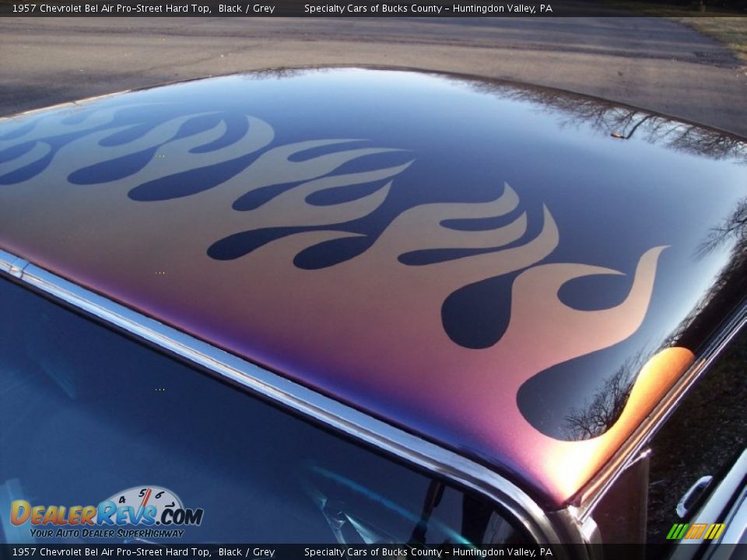Toggle the bottom caption bar
The height and width of the screenshot is (560, 747).
click(373, 551)
